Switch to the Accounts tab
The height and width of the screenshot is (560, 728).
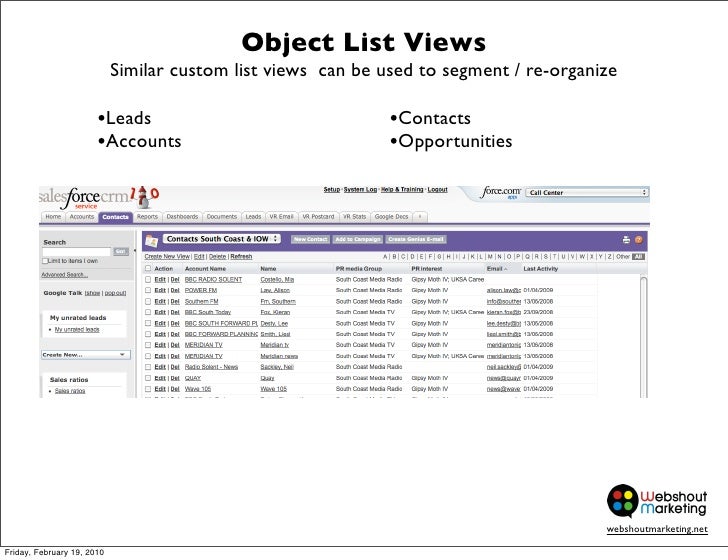pyautogui.click(x=82, y=217)
